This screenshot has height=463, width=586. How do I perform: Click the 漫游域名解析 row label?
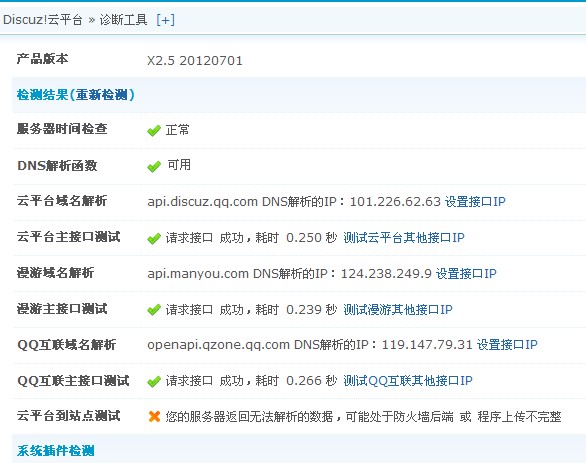click(x=55, y=273)
